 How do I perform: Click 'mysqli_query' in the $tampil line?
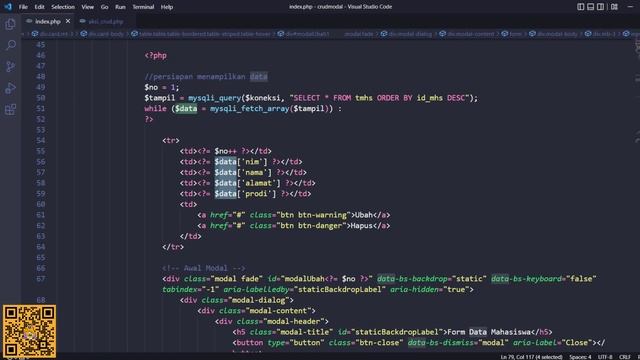[x=214, y=98]
